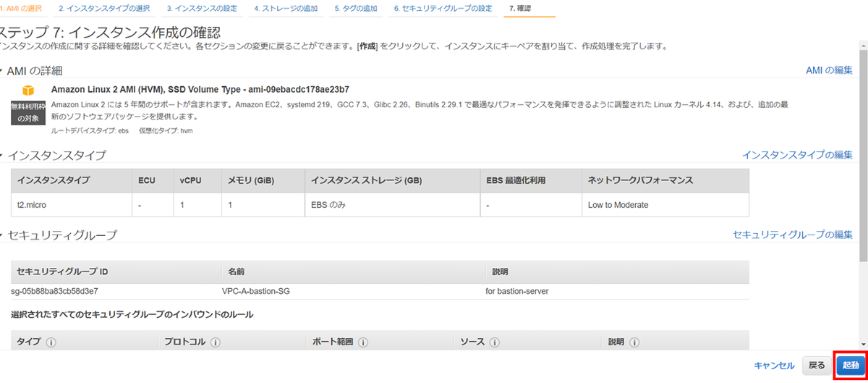Go to step 6 security group settings tab

pos(443,9)
